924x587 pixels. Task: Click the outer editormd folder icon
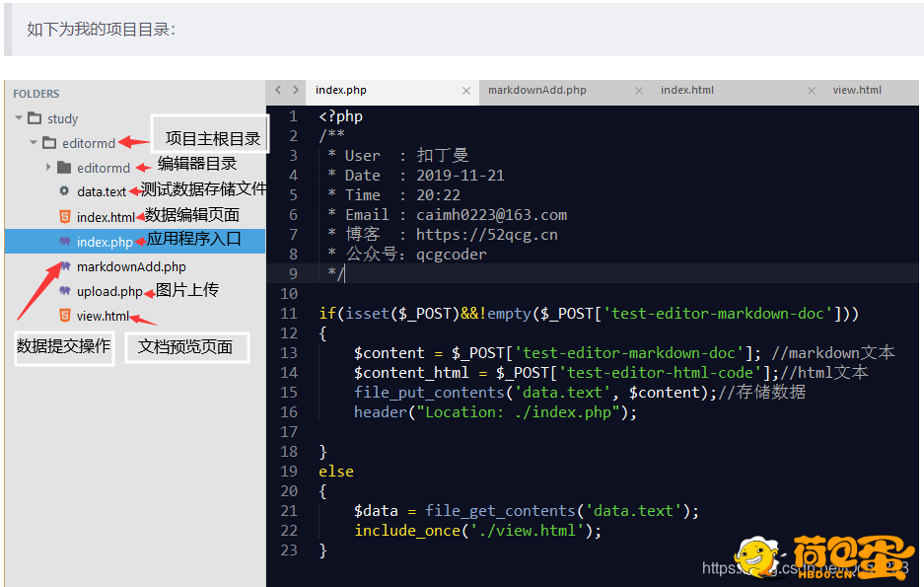tap(49, 143)
